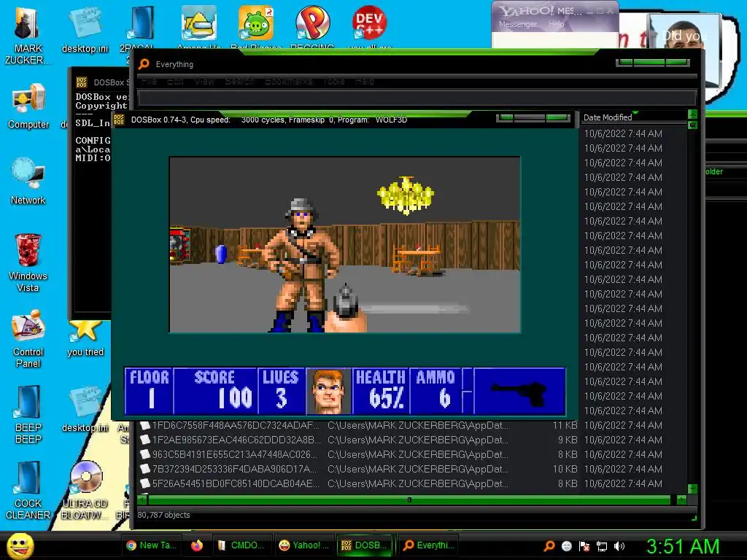Click the Everything search tray icon
Viewport: 747px width, 560px height.
click(x=549, y=546)
